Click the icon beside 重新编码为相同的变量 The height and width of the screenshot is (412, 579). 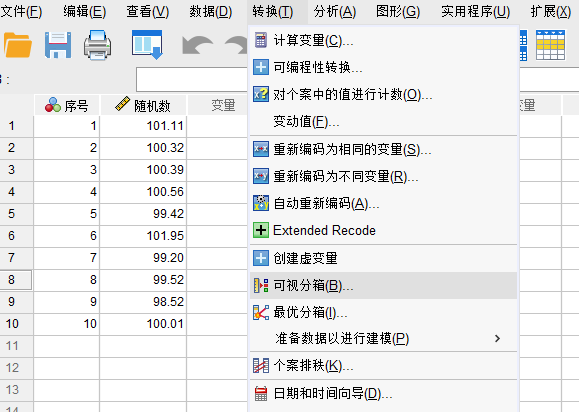pos(261,149)
